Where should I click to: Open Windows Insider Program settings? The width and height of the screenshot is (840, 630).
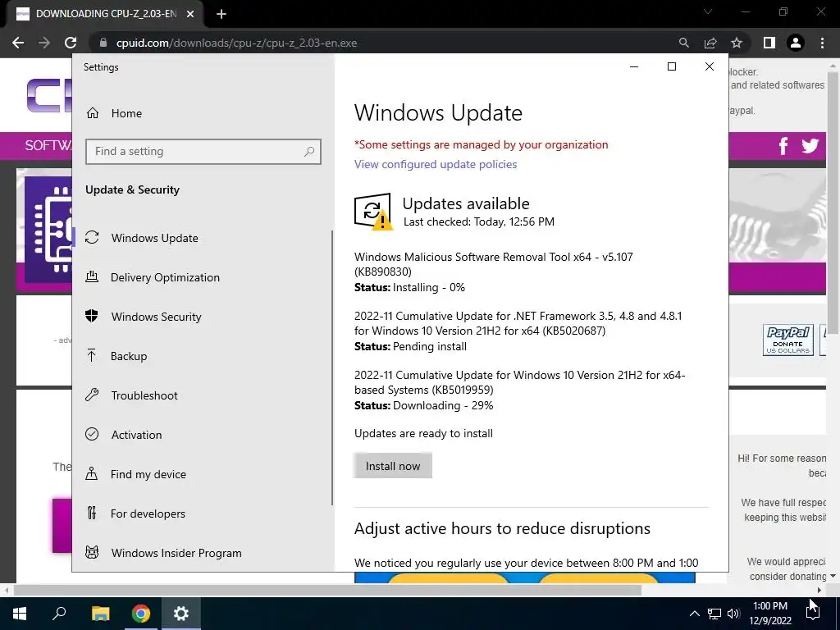coord(176,553)
